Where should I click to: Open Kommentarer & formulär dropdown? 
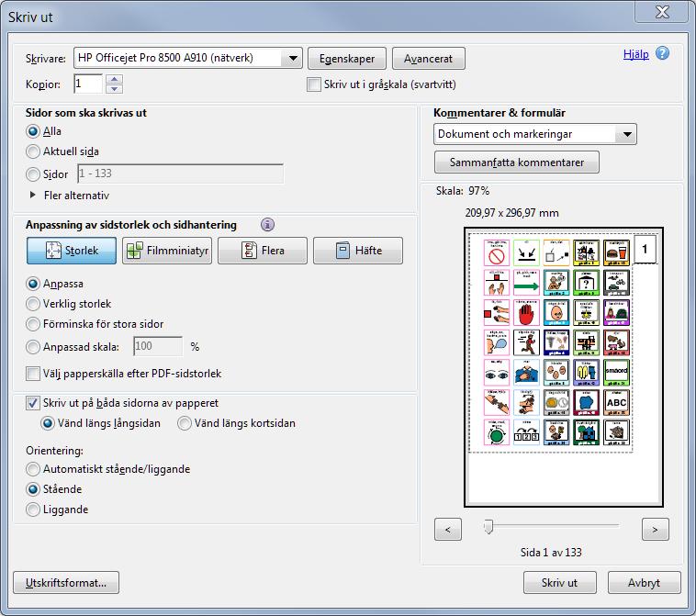pyautogui.click(x=535, y=134)
